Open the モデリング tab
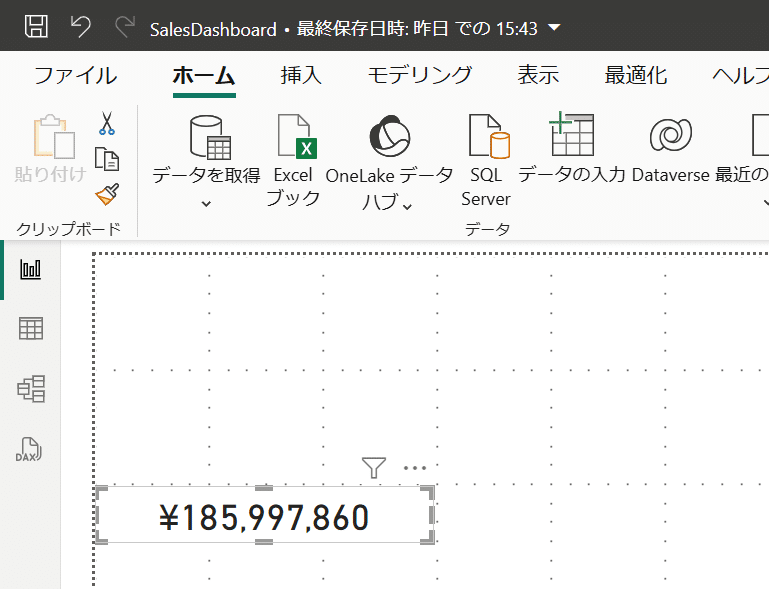The height and width of the screenshot is (589, 769). 420,76
